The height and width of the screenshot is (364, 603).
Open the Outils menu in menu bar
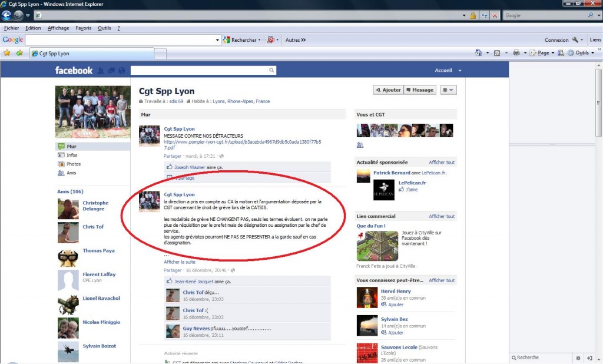coord(104,28)
